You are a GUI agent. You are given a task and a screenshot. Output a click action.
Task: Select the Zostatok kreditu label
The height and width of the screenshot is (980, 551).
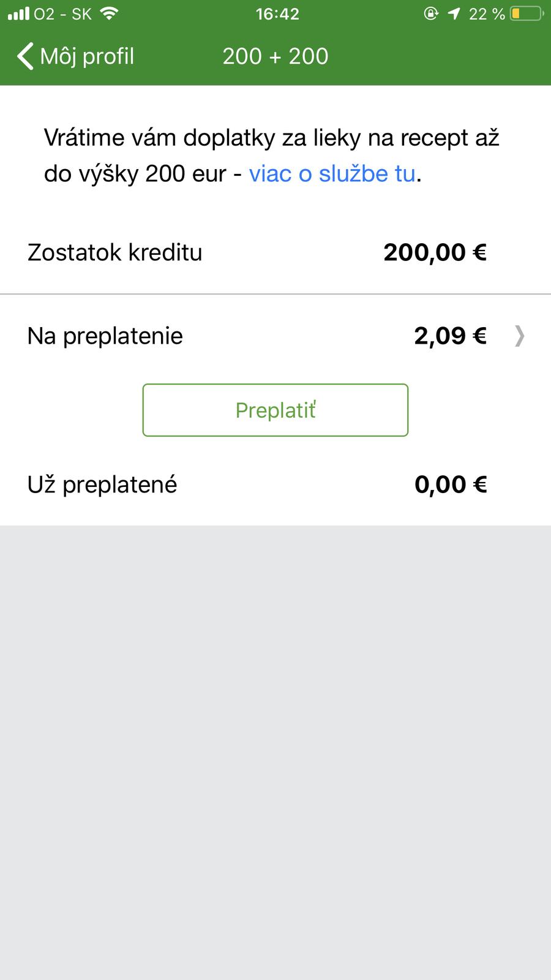click(114, 252)
